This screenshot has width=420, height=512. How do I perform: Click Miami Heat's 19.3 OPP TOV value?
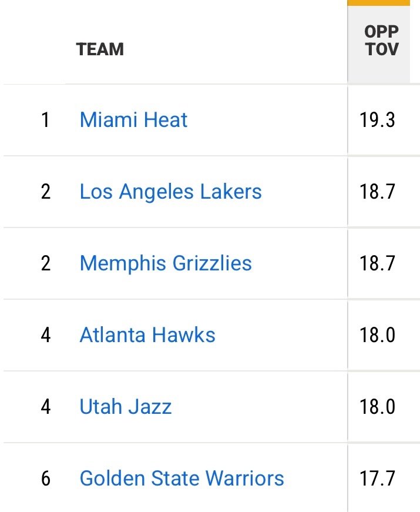tap(378, 120)
